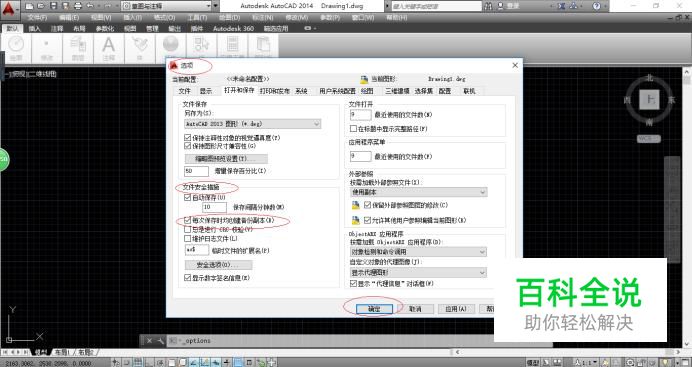Click the 取消 (Cancel) button
Viewport: 692px width, 367px height.
(415, 309)
